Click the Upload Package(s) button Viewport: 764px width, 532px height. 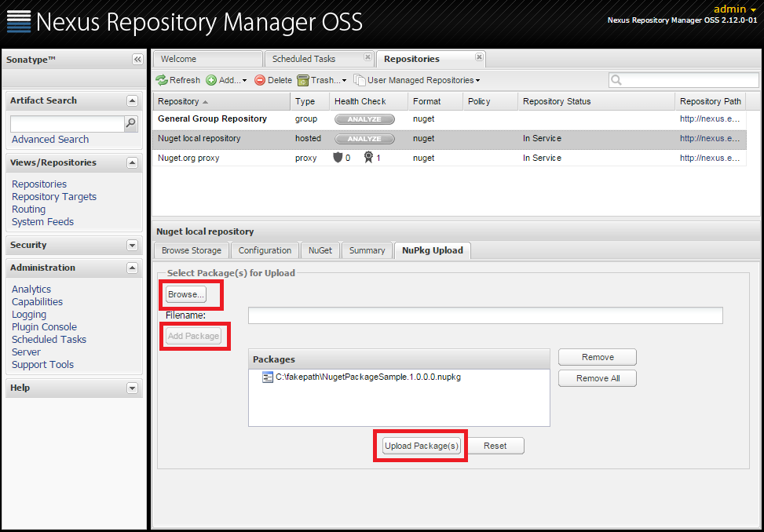(x=422, y=446)
